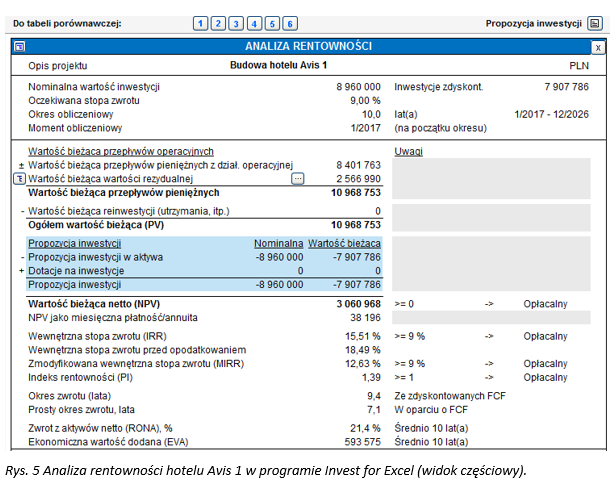Screen dimensions: 612x483
Task: Expand the ± operating cash flow row
Action: [21, 166]
